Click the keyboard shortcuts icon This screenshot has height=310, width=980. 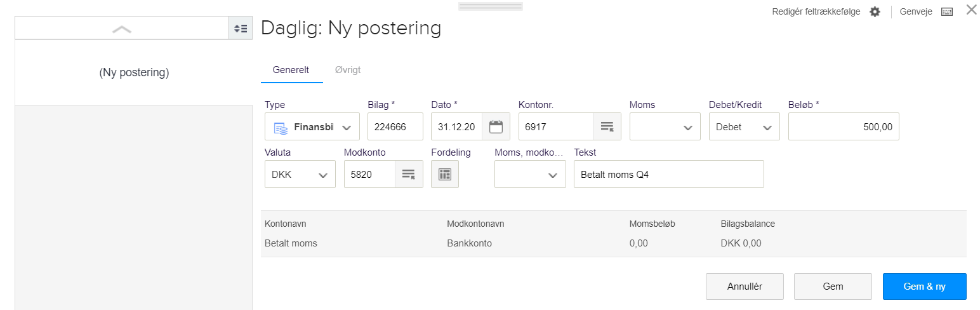tap(947, 12)
